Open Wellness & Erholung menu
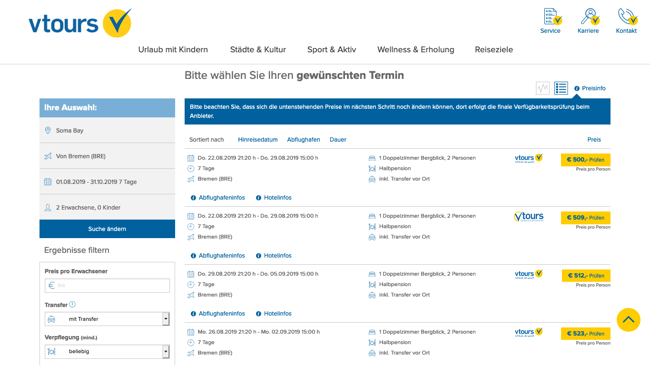The image size is (650, 365). pos(416,49)
